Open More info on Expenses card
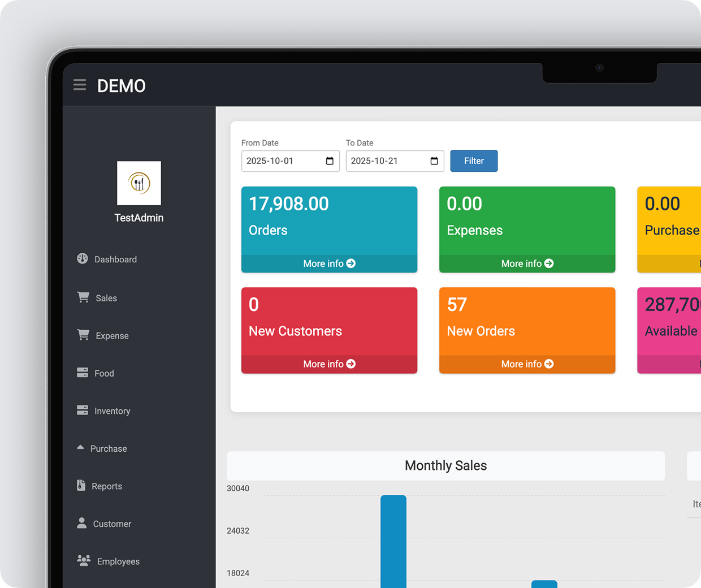The width and height of the screenshot is (701, 588). (527, 263)
